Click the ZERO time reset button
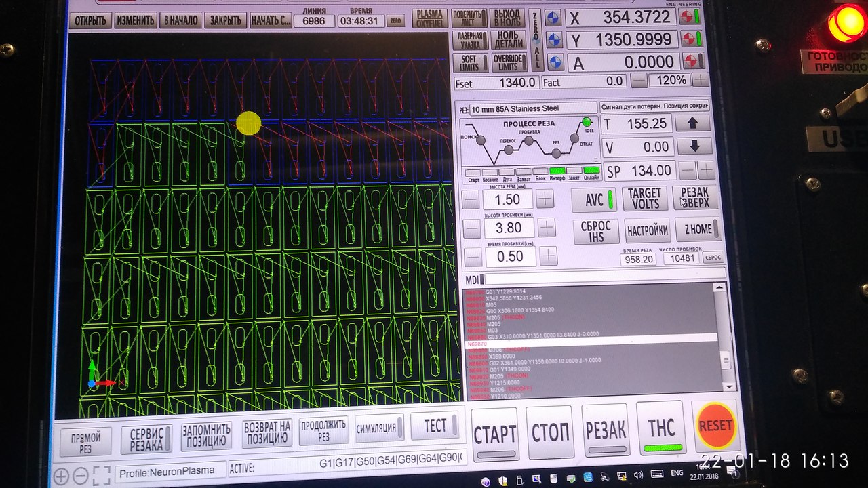868x488 pixels. (x=396, y=21)
